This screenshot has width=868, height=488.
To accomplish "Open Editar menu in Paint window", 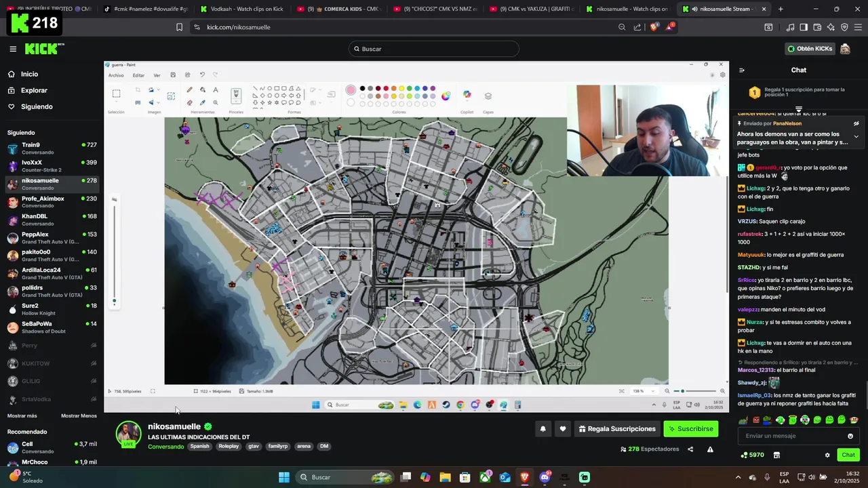I will 138,75.
